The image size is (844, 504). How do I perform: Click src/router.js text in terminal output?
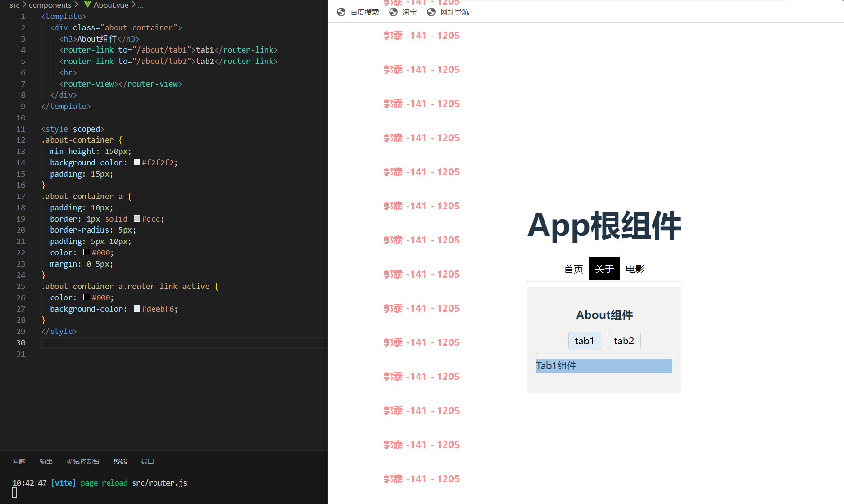(x=160, y=483)
